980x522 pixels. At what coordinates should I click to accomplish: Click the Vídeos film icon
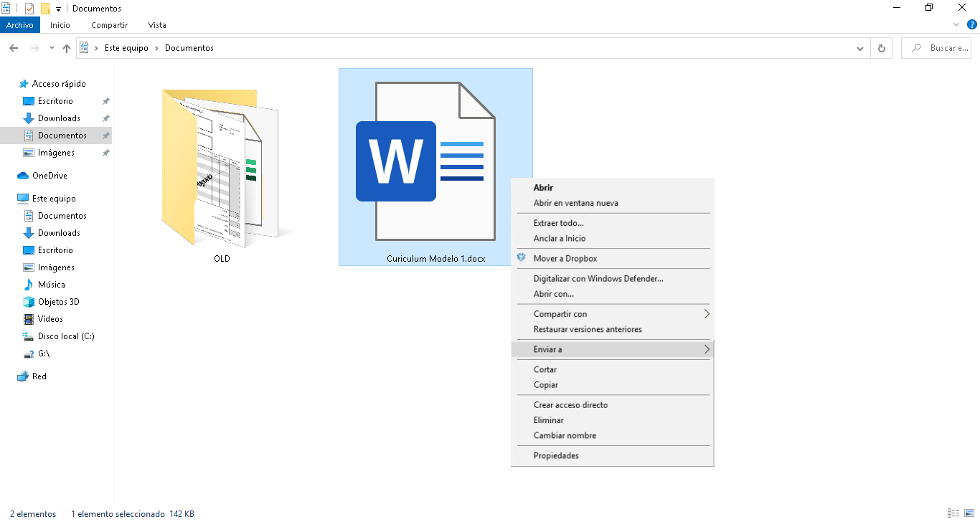(29, 319)
